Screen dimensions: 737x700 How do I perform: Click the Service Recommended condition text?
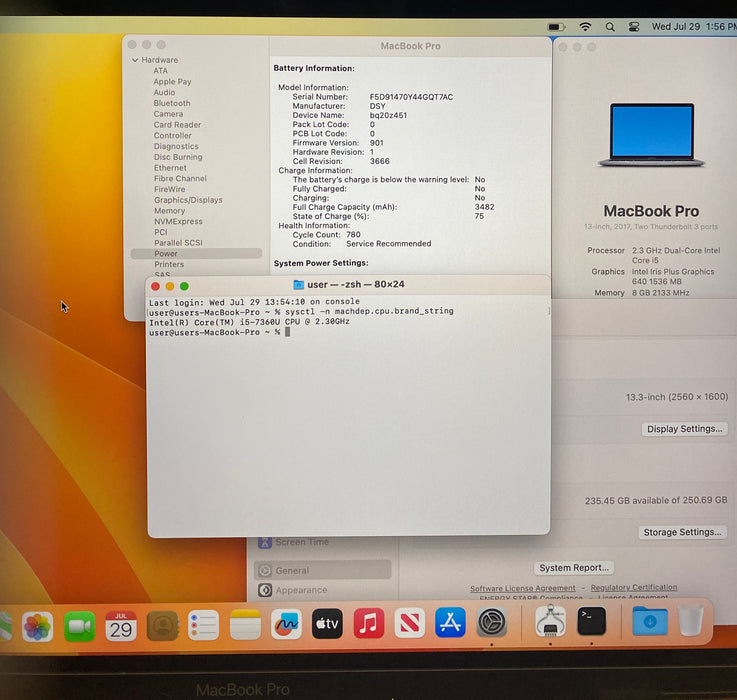tap(389, 244)
